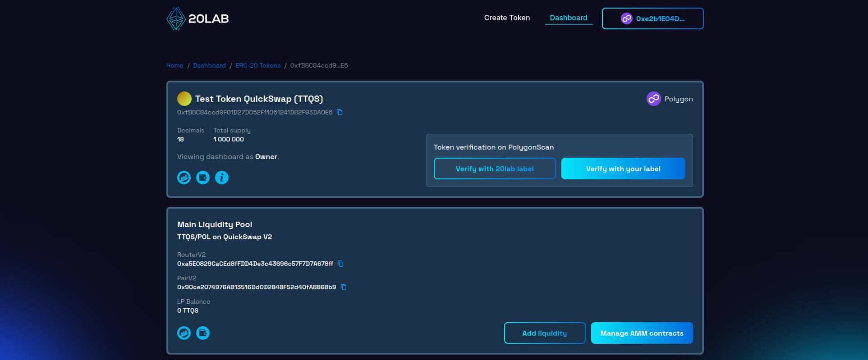Open chart icon in liquidity pool card
The image size is (868, 360).
pos(184,333)
